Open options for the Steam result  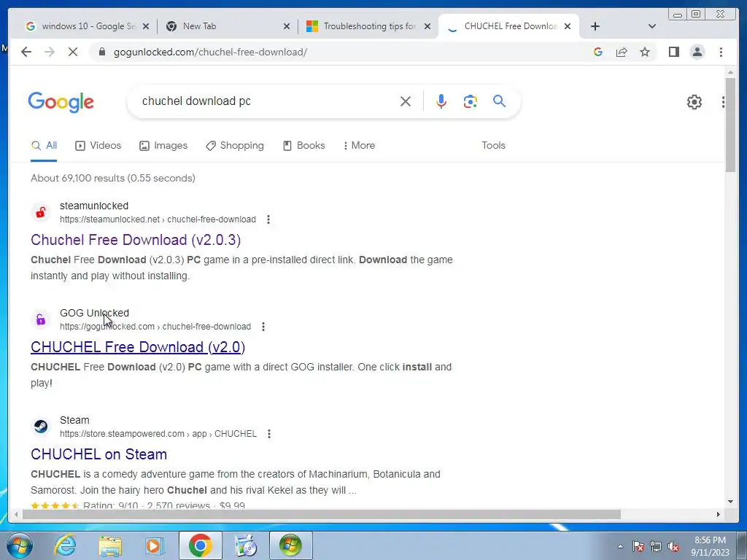click(x=269, y=434)
